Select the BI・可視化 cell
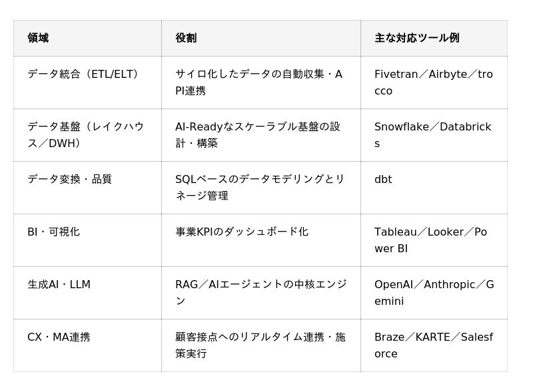This screenshot has width=533, height=392. 87,240
